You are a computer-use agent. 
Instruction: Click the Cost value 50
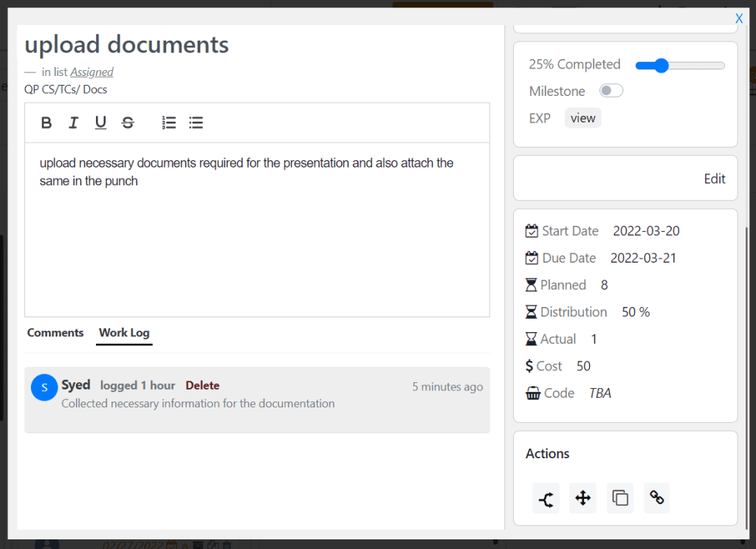[x=583, y=366]
